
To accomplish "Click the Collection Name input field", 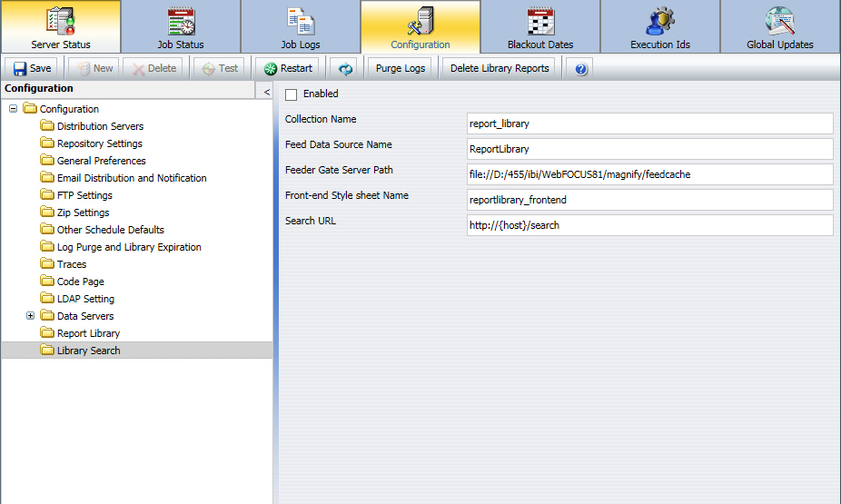I will tap(650, 124).
